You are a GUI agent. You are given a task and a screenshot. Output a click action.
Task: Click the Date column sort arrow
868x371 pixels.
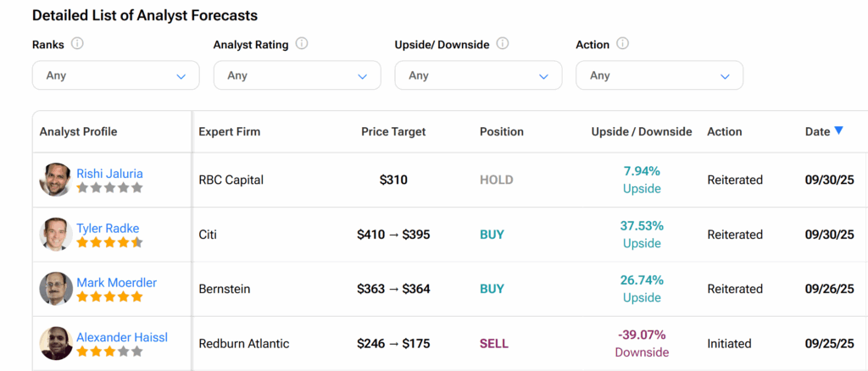tap(838, 130)
